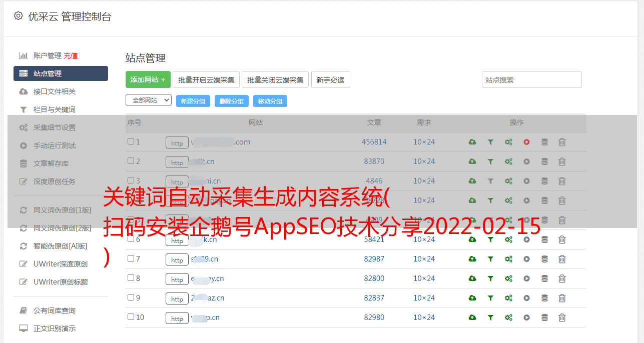Image resolution: width=644 pixels, height=343 pixels.
Task: Click the filter icon in row 9
Action: pos(490,298)
